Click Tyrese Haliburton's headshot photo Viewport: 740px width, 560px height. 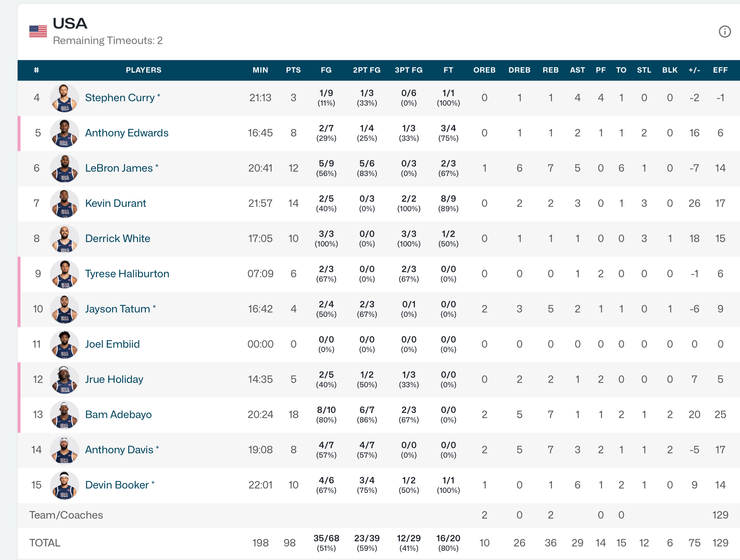pyautogui.click(x=65, y=274)
